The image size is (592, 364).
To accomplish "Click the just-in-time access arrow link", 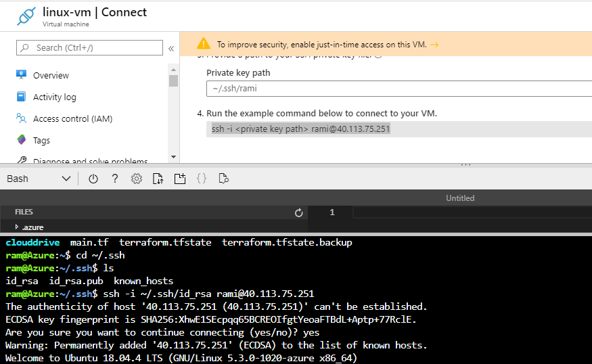I will 434,45.
